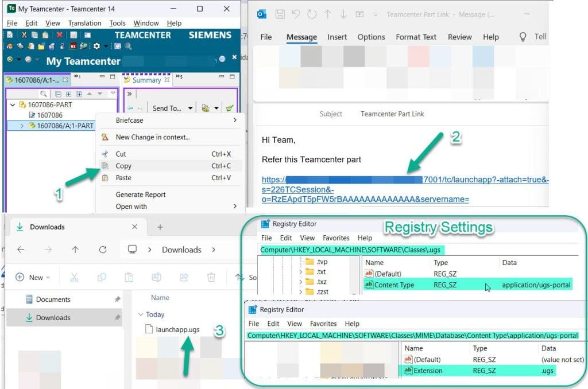588x389 pixels.
Task: Collapse all nodes using the minus box icon
Action: pos(58,94)
